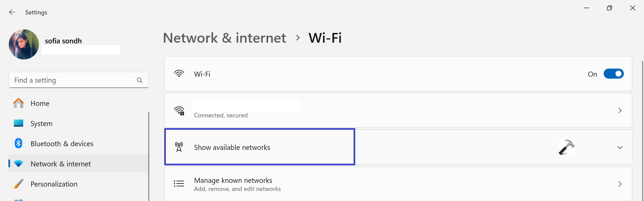Click the Manage known networks list icon
Screen dimensions: 644x201
pyautogui.click(x=179, y=184)
